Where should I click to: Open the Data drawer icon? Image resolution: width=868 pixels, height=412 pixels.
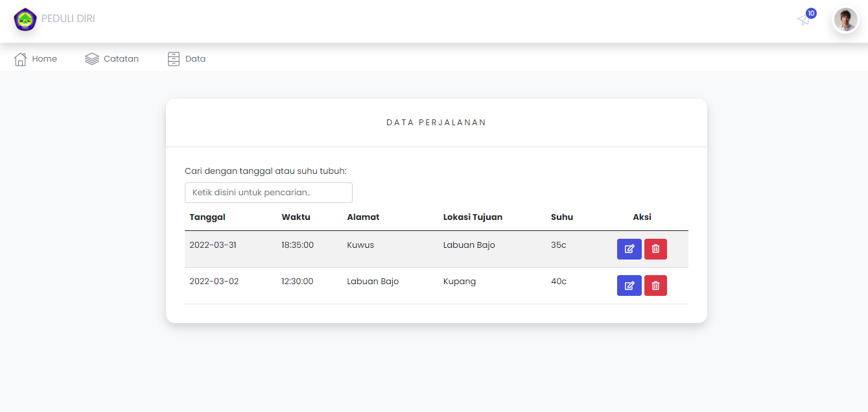(172, 58)
